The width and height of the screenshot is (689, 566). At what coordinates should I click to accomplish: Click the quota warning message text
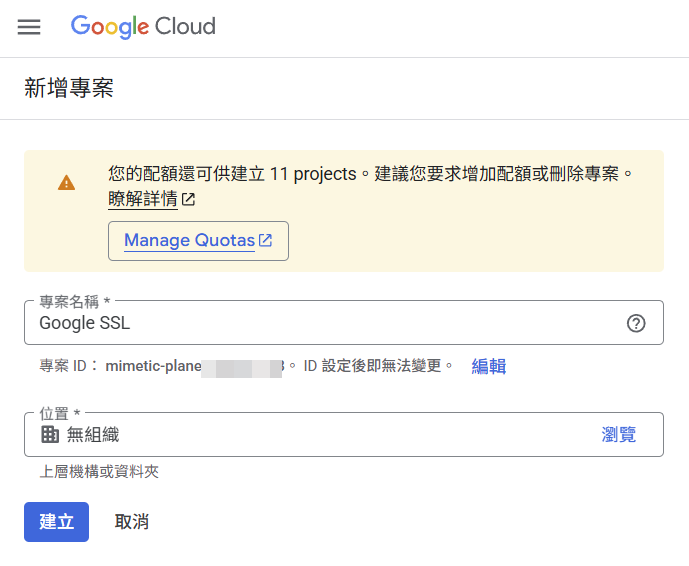pyautogui.click(x=370, y=174)
